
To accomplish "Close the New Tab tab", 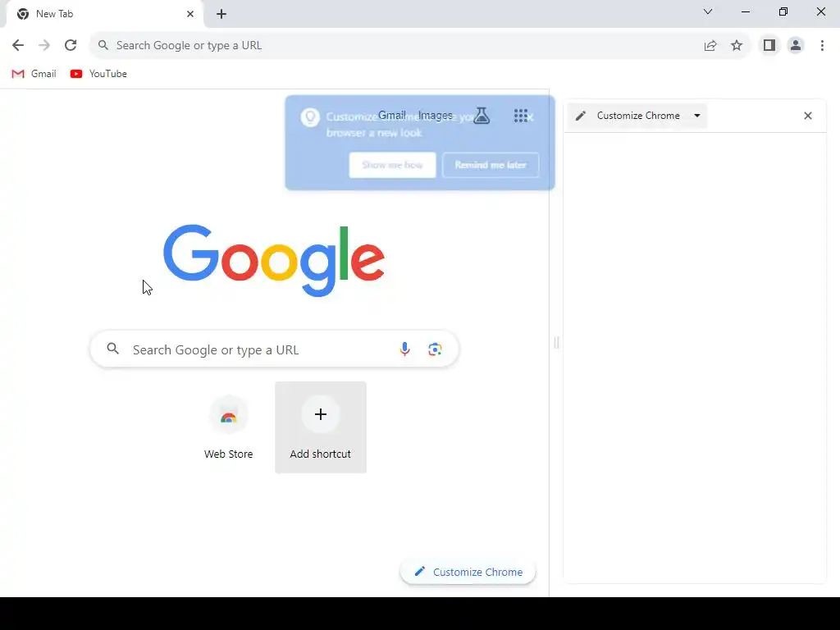I will (190, 14).
